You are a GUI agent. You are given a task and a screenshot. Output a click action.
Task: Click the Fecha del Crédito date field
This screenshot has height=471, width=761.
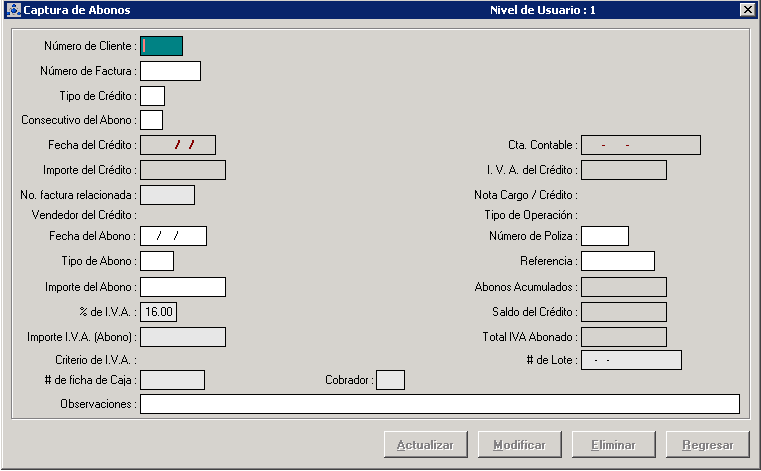(178, 145)
